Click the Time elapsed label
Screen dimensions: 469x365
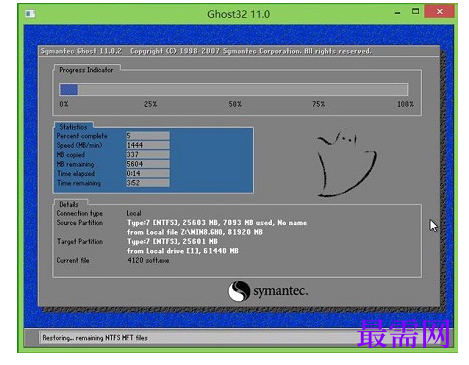(x=76, y=174)
